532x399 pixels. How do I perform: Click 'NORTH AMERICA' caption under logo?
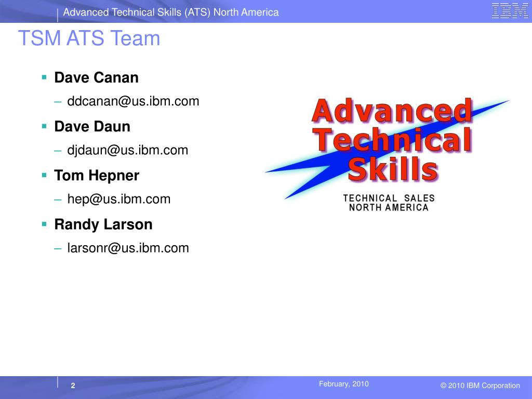(x=389, y=207)
